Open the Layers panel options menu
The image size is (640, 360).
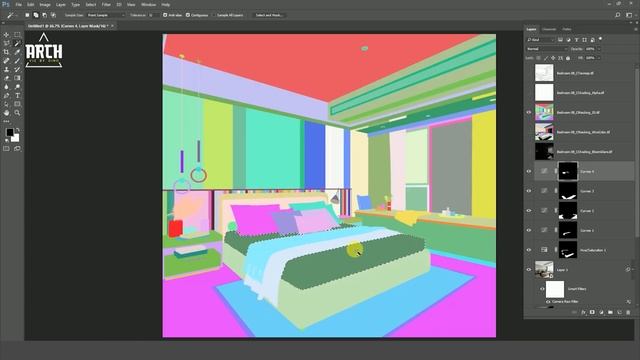[635, 29]
